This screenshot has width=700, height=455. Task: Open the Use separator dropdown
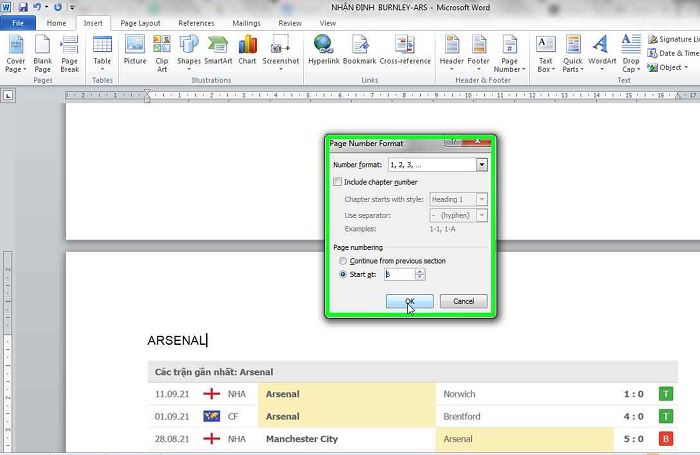click(x=482, y=215)
